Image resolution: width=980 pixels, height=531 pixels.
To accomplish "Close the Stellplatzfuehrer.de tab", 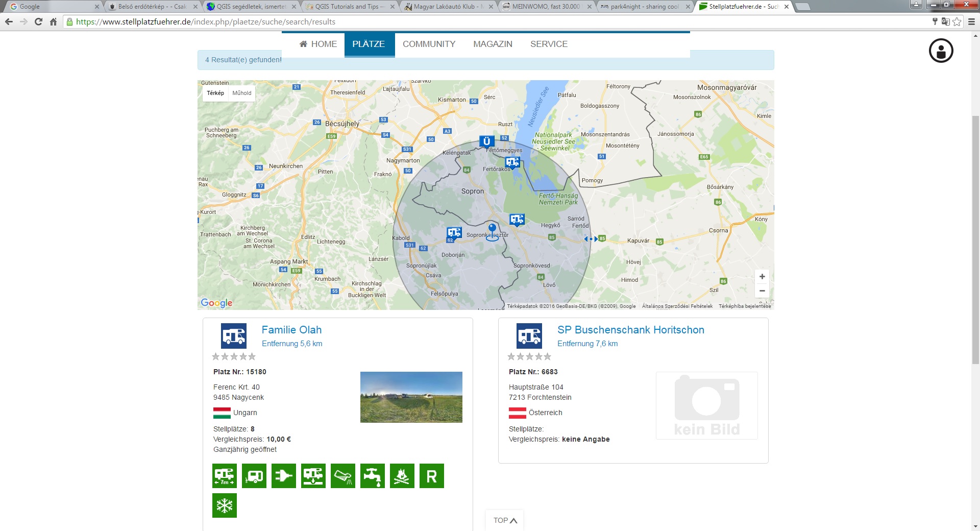I will pos(787,7).
